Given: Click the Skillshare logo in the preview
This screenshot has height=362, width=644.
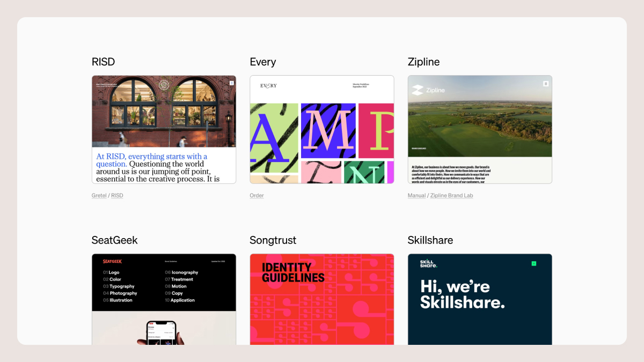Looking at the screenshot, I should pyautogui.click(x=428, y=263).
